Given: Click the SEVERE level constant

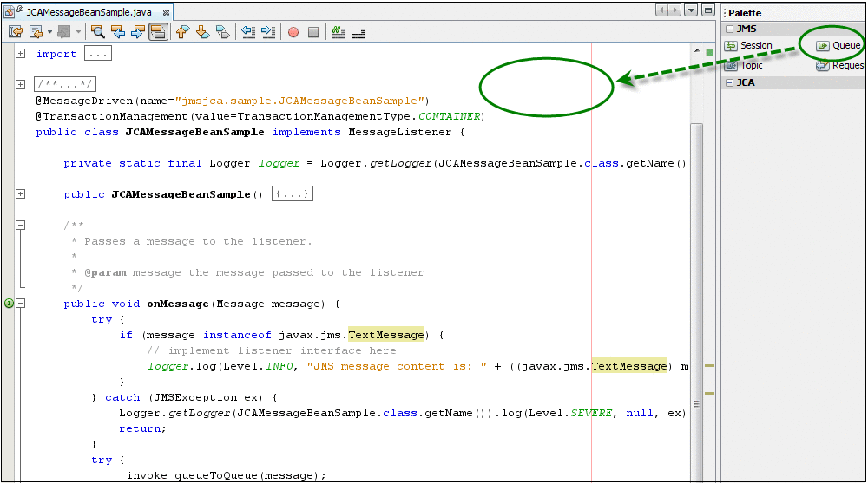Looking at the screenshot, I should click(x=591, y=413).
